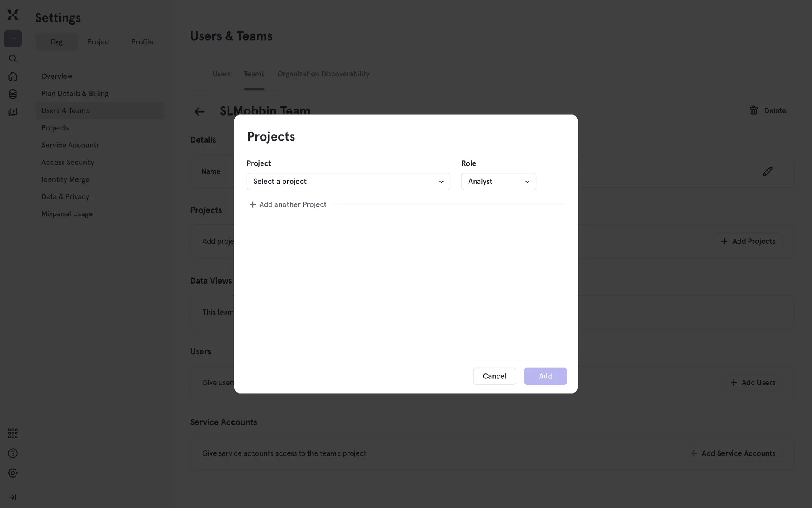
Task: Switch to the Users tab
Action: [x=222, y=74]
